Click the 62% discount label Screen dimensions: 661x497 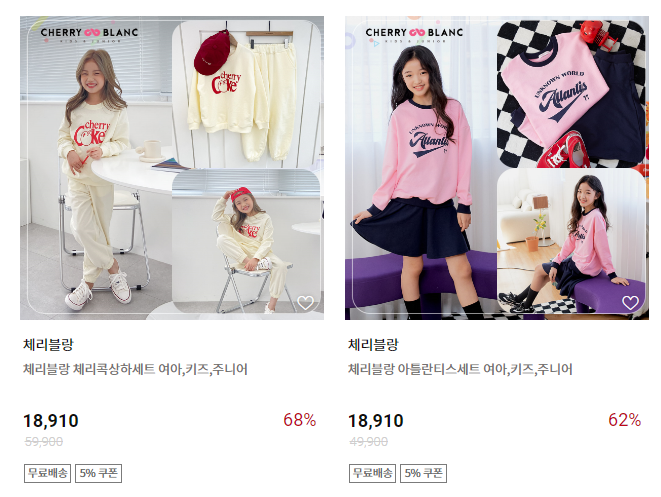point(624,420)
